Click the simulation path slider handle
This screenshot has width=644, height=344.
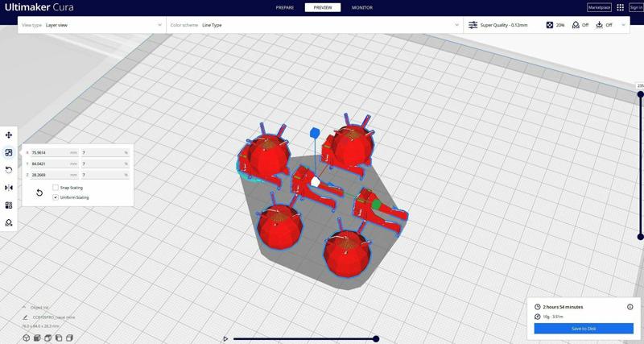[376, 339]
